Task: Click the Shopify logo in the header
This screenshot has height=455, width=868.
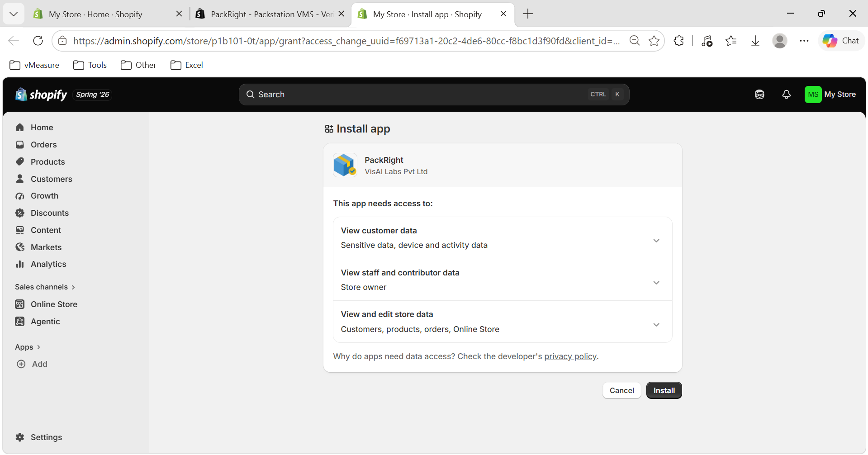Action: pyautogui.click(x=41, y=95)
